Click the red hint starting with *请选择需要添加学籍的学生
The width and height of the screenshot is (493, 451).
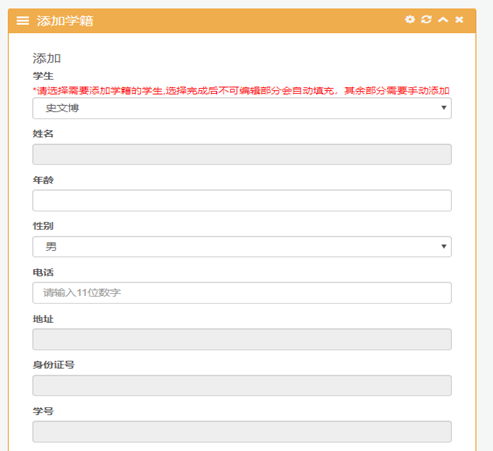coord(241,91)
